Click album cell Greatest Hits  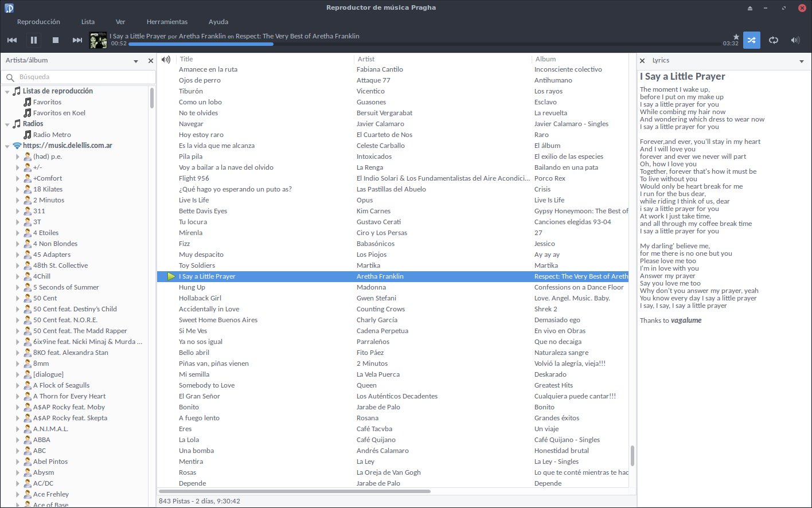pos(553,385)
